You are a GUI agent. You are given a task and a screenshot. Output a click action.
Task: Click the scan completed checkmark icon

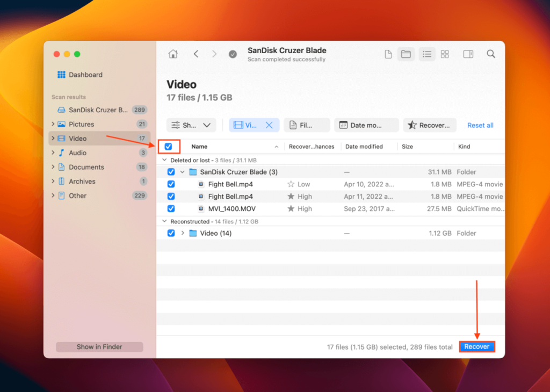[x=233, y=54]
